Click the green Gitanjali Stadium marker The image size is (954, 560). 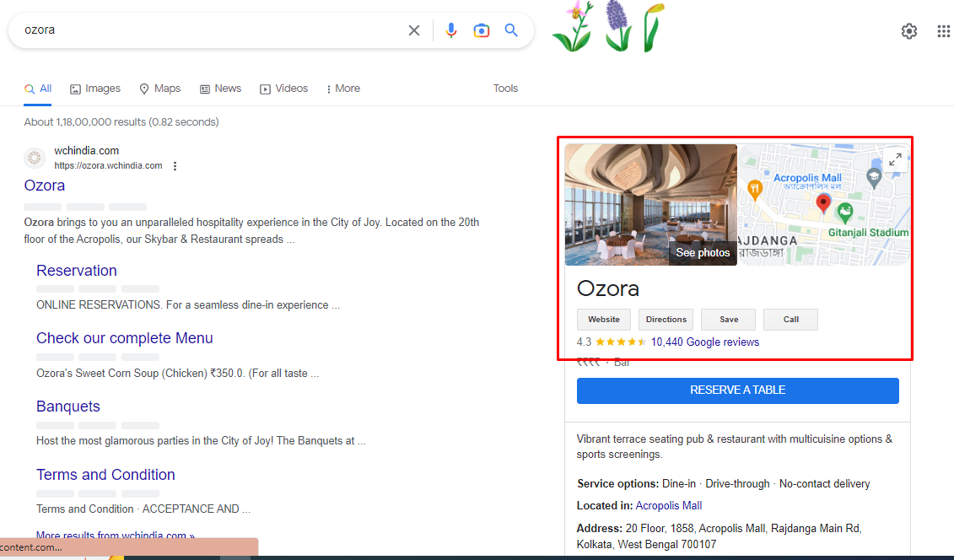coord(844,213)
